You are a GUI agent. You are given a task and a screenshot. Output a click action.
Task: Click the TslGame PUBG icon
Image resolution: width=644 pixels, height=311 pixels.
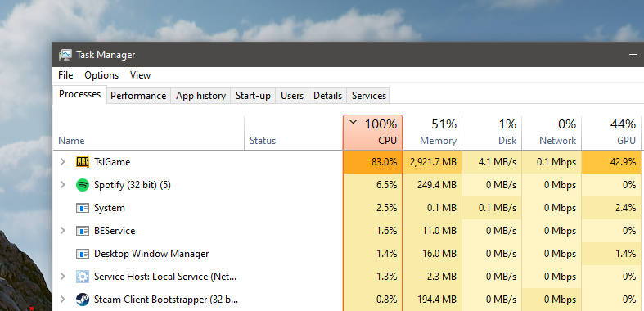pos(83,162)
